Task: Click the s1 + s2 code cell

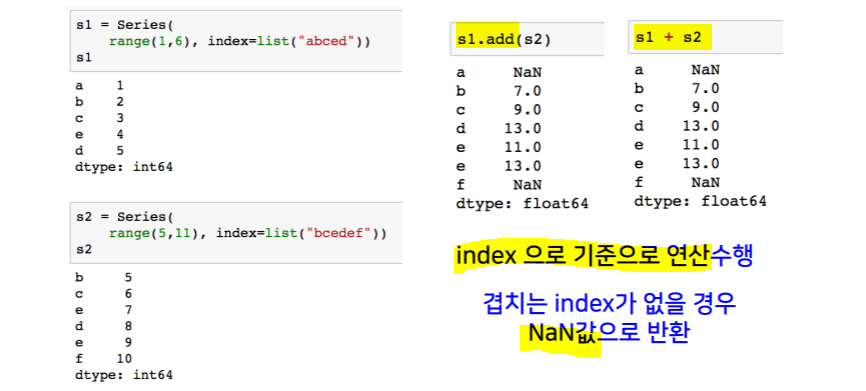Action: point(705,37)
